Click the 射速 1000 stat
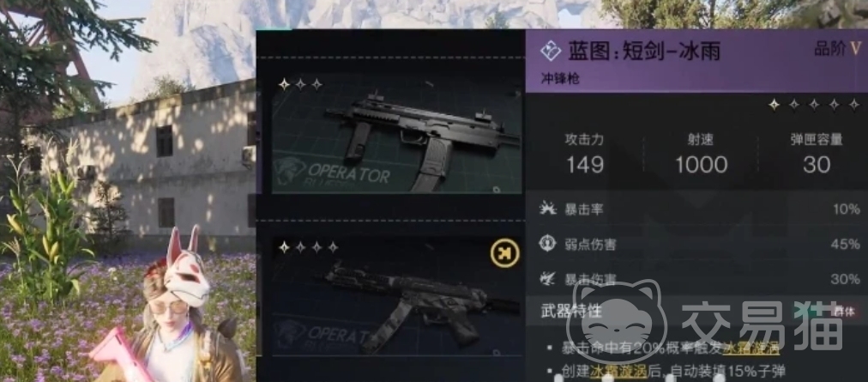 coord(700,155)
